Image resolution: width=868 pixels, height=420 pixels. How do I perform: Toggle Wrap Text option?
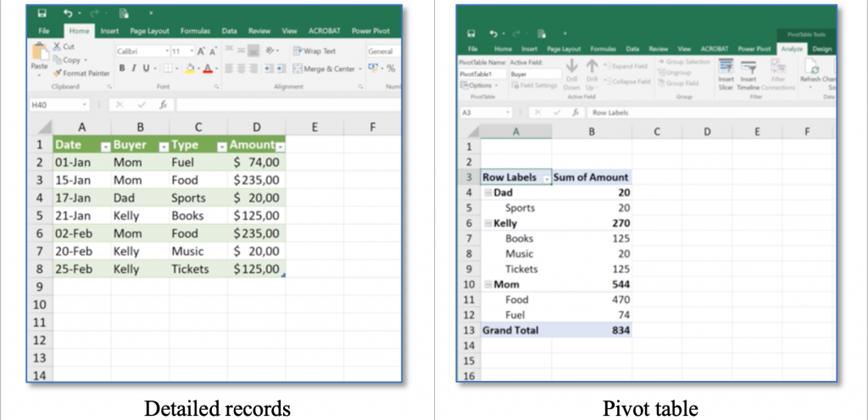coord(314,51)
